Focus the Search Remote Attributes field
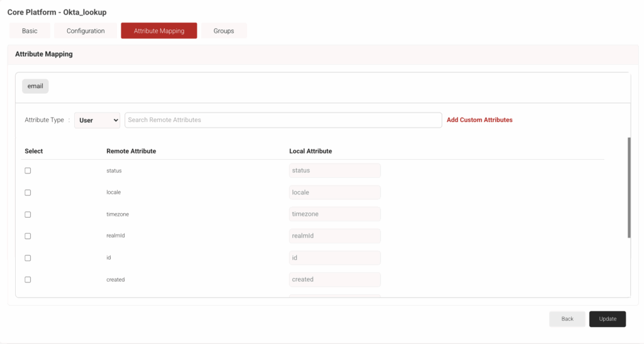The width and height of the screenshot is (644, 344). click(283, 120)
